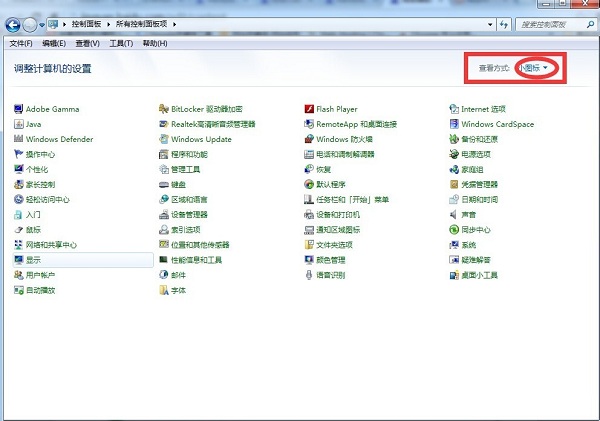Open the 备份和还原 link
Image resolution: width=600 pixels, height=421 pixels.
click(479, 139)
